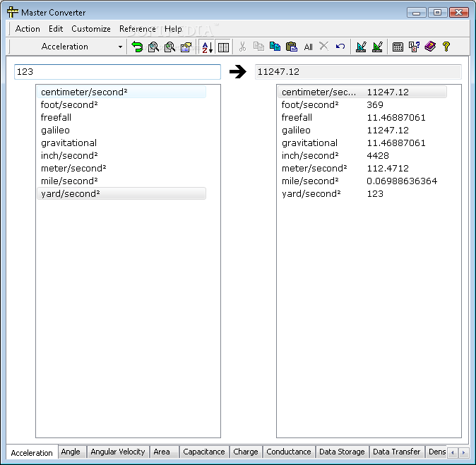Screen dimensions: 476x465
Task: Select the gravitational result row in right list
Action: point(362,143)
